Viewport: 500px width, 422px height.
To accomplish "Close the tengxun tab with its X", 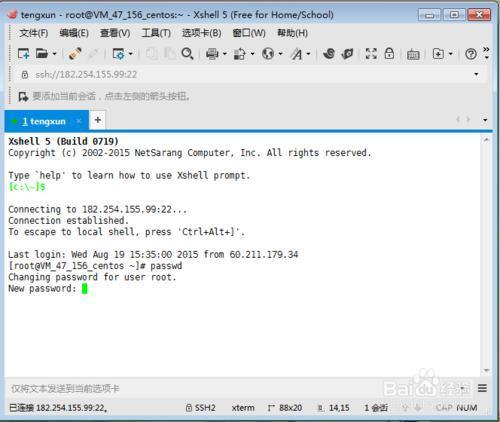I will (79, 121).
